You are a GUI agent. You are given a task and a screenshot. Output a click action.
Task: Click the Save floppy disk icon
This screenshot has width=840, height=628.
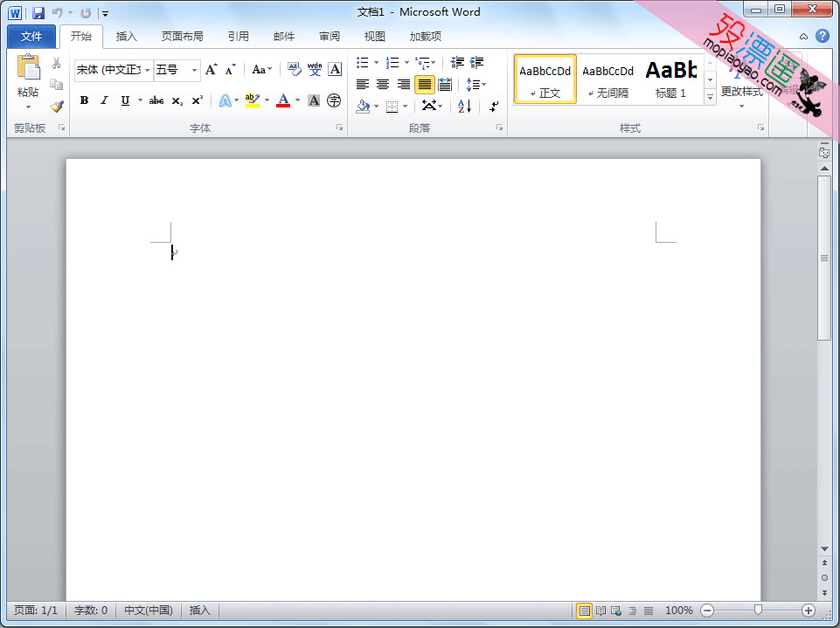[38, 13]
